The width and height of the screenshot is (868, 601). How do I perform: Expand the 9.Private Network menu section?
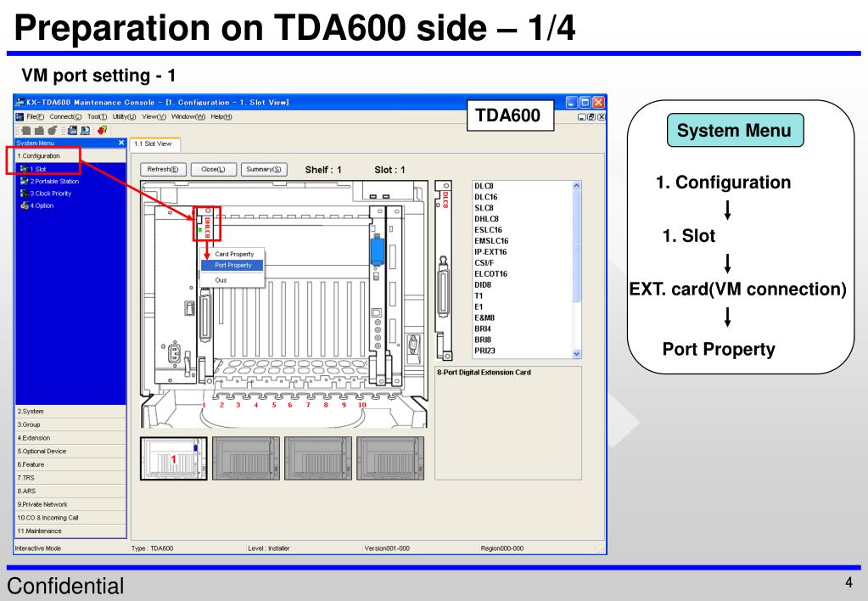[x=71, y=504]
